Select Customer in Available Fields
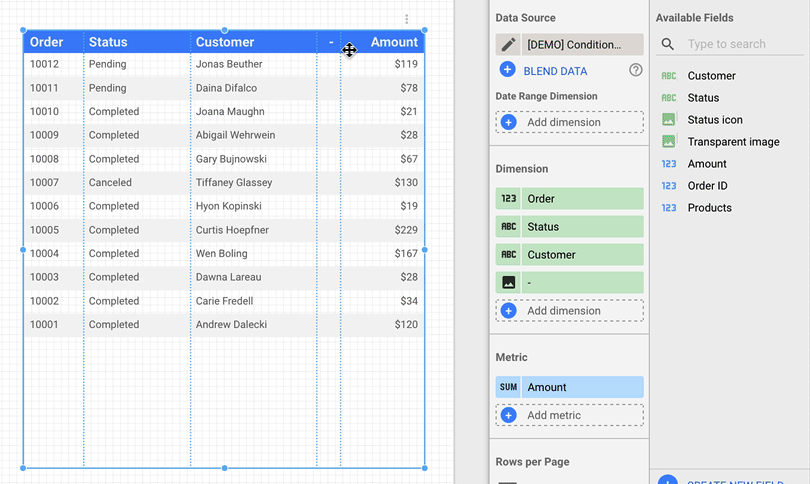This screenshot has width=810, height=484. pos(711,76)
